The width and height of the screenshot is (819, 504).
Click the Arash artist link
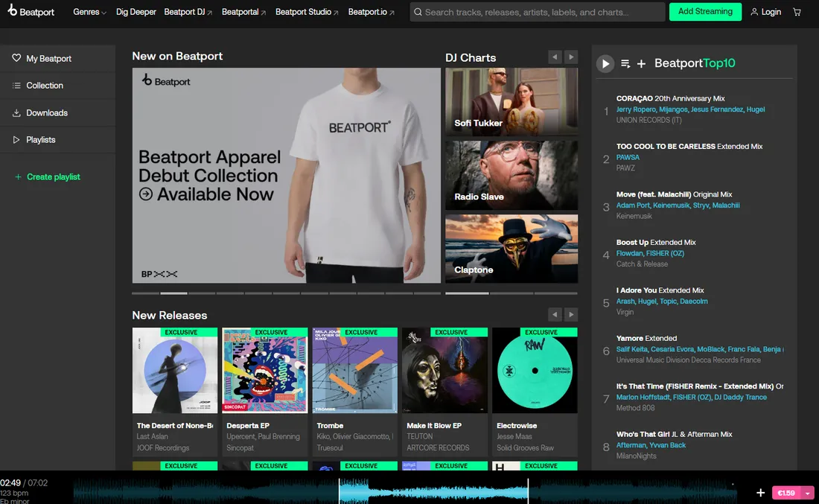tap(625, 302)
